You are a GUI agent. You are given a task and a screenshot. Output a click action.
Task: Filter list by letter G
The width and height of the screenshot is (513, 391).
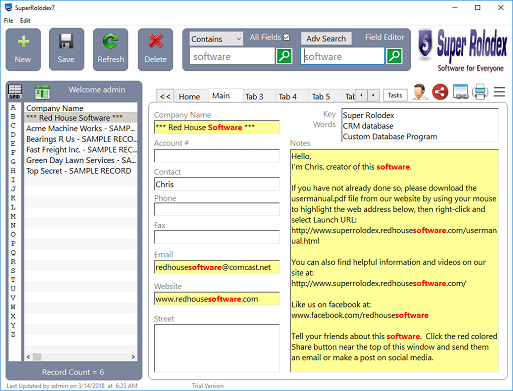coord(13,162)
